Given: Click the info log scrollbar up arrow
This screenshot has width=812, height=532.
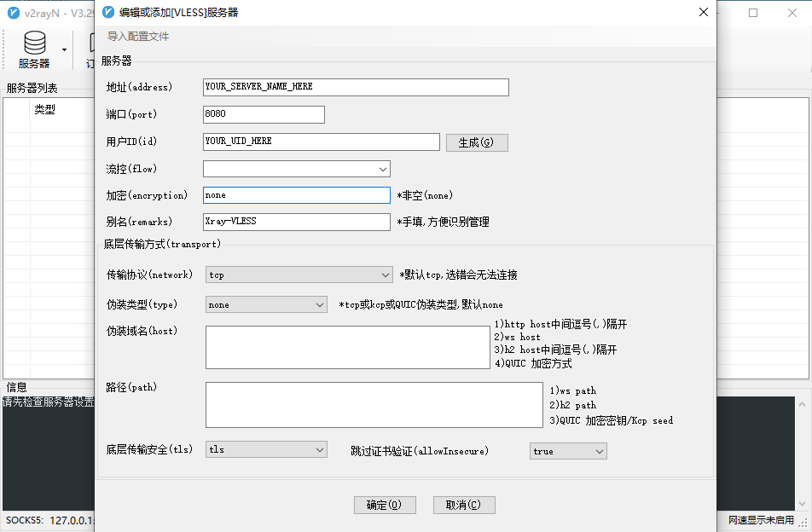Looking at the screenshot, I should tap(802, 404).
